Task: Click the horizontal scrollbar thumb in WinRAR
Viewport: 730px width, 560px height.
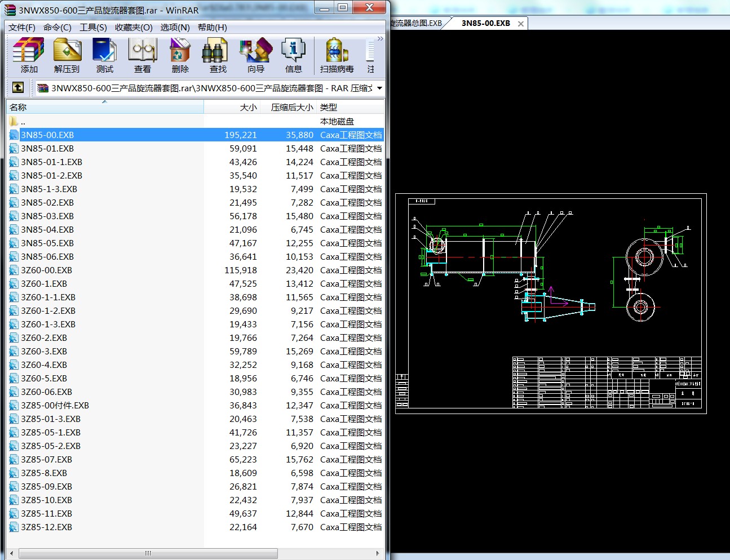Action: click(x=148, y=553)
